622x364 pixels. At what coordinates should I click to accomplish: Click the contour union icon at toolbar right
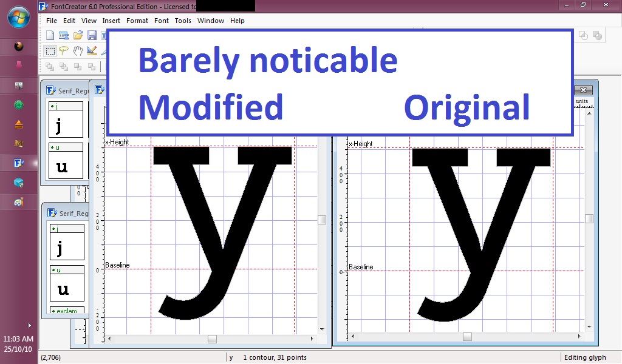(584, 36)
